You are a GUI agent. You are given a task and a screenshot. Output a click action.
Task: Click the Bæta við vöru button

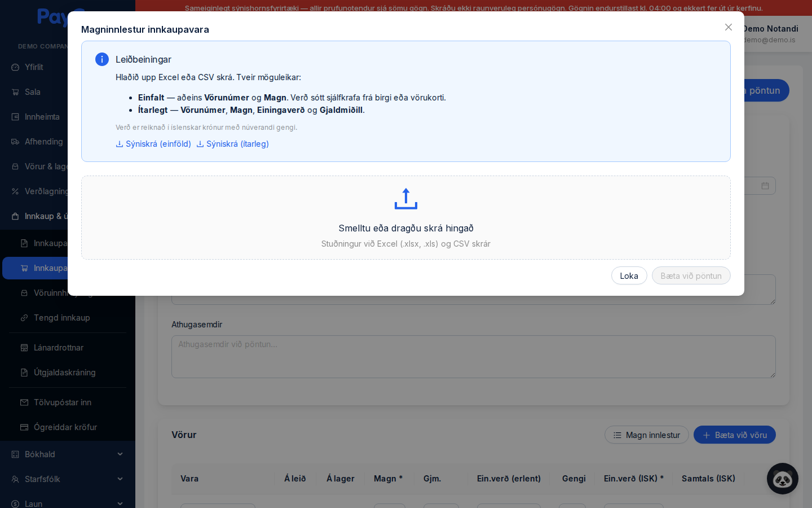click(735, 435)
